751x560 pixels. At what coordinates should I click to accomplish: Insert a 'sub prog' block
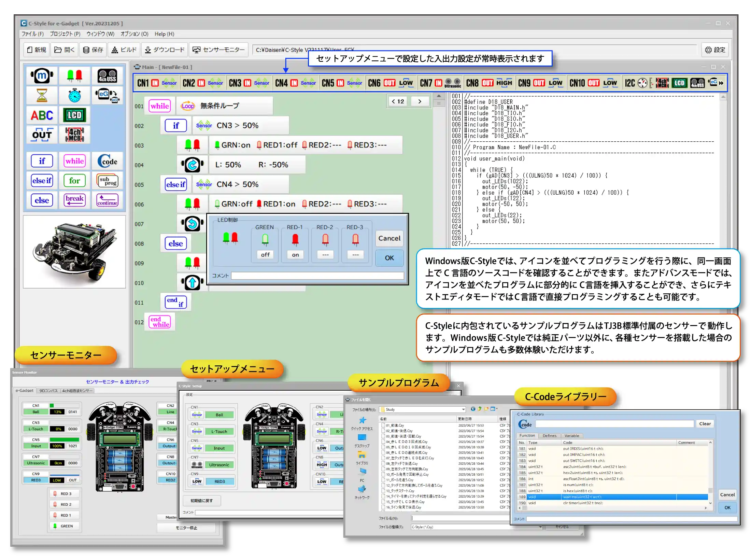[x=107, y=181]
